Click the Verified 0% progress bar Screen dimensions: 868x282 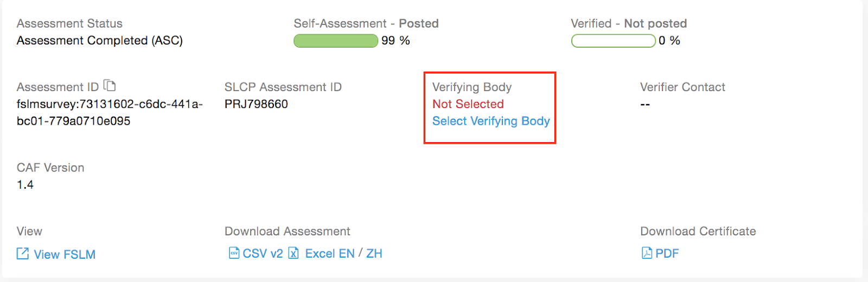(x=614, y=41)
